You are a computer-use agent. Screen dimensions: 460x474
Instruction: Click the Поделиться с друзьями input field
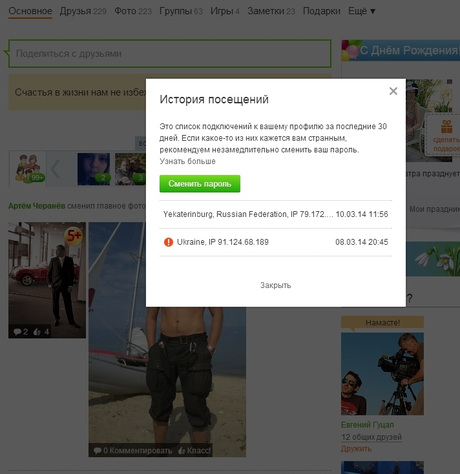(x=170, y=54)
